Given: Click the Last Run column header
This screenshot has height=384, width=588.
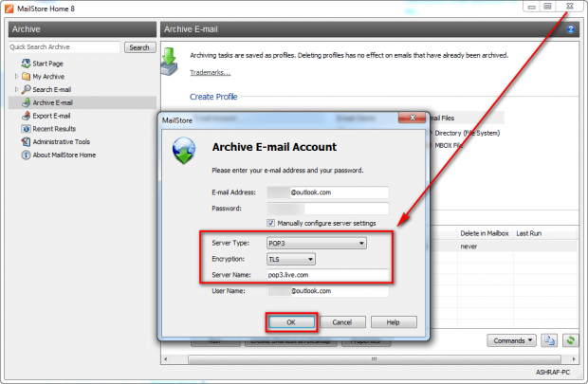Looking at the screenshot, I should coord(544,233).
